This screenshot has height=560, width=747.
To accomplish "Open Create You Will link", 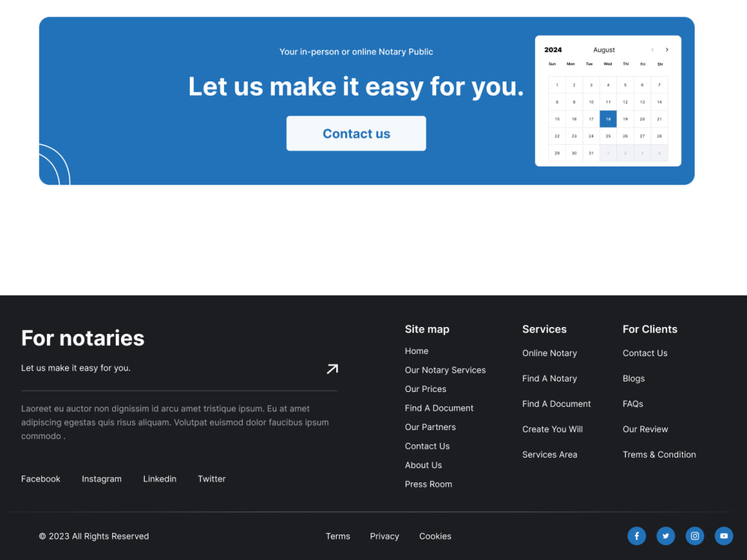I will (x=552, y=429).
